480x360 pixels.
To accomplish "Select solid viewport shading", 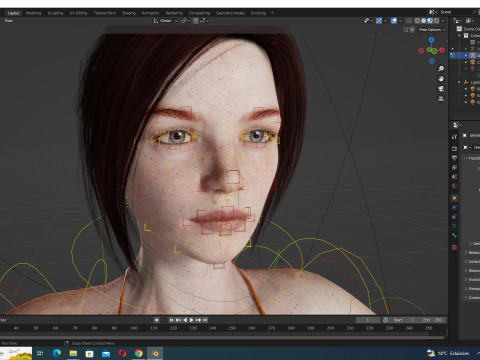I will tap(424, 21).
